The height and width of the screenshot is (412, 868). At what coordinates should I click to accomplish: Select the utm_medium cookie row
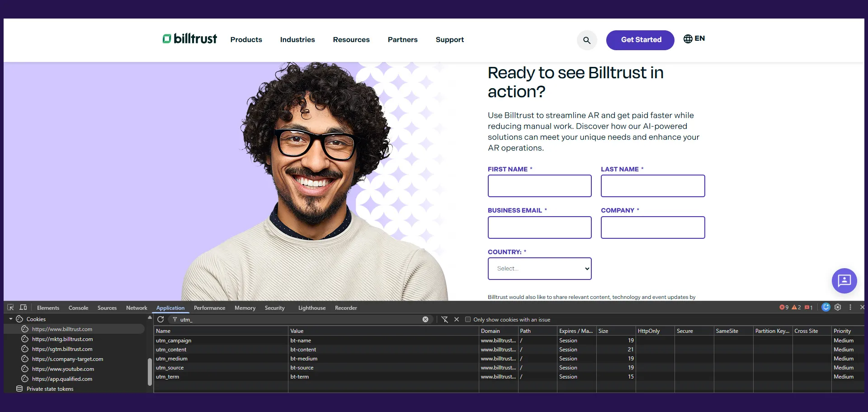coord(509,359)
